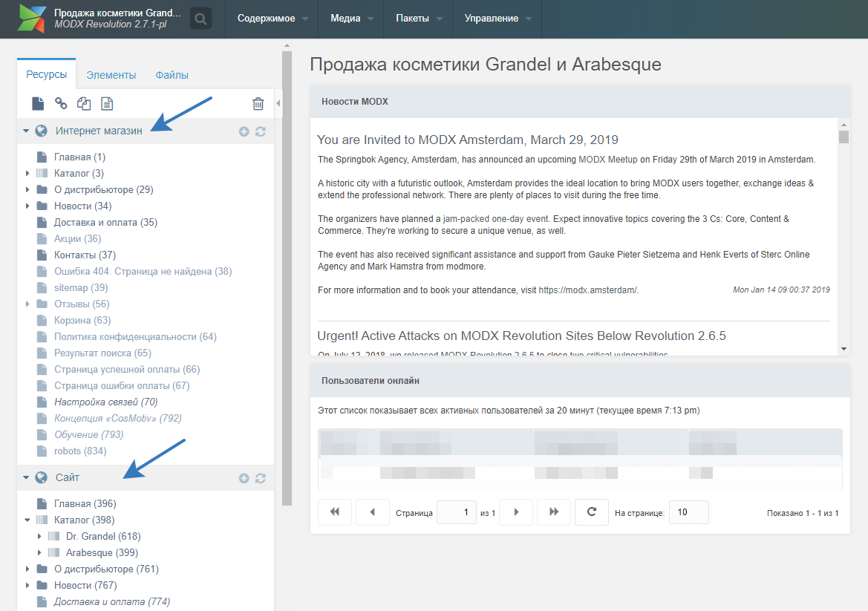Open Доставка и оплата (35) resource

105,222
